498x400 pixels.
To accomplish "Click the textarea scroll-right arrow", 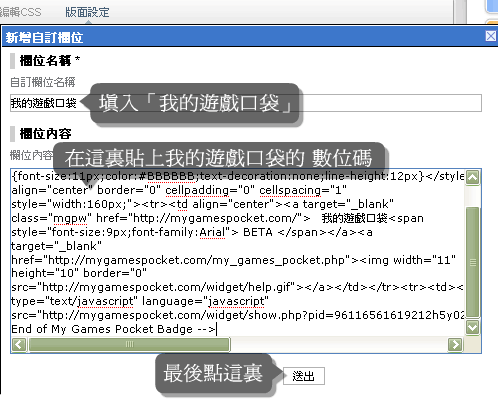I will point(455,344).
